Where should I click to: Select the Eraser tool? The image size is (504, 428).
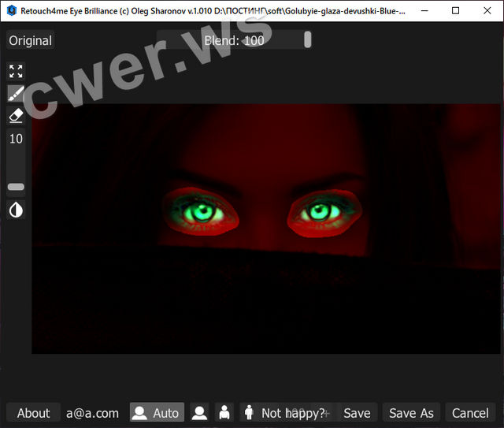click(16, 116)
